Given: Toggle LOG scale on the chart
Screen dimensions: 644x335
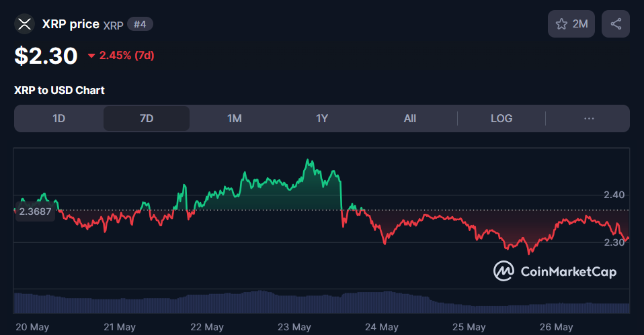Looking at the screenshot, I should point(501,119).
